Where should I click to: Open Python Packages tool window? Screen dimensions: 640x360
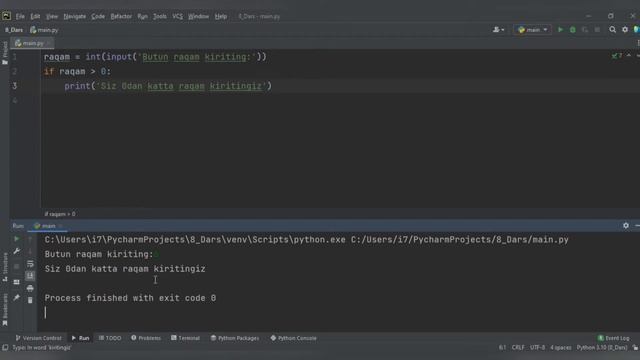click(x=235, y=338)
